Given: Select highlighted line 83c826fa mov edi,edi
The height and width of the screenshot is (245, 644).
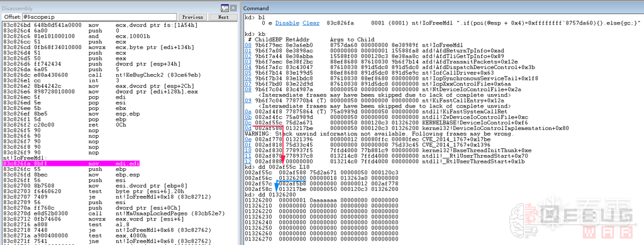Looking at the screenshot, I should click(72, 163).
